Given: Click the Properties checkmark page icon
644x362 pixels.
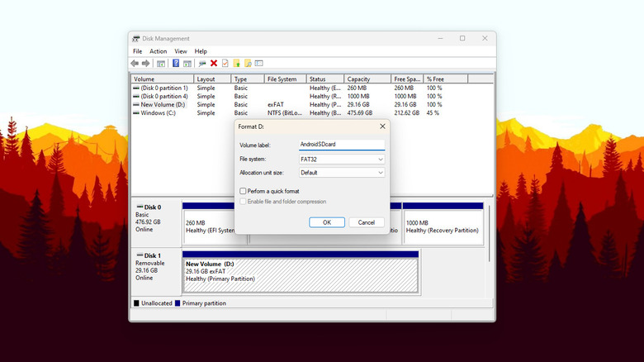Looking at the screenshot, I should click(x=225, y=63).
